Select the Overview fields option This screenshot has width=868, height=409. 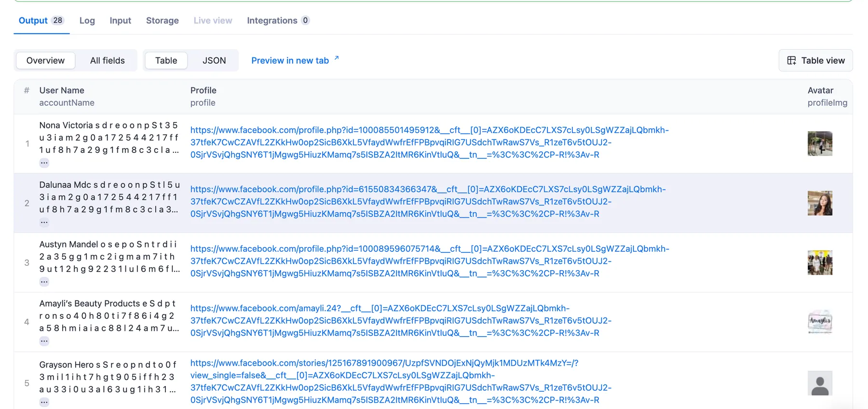pyautogui.click(x=45, y=60)
